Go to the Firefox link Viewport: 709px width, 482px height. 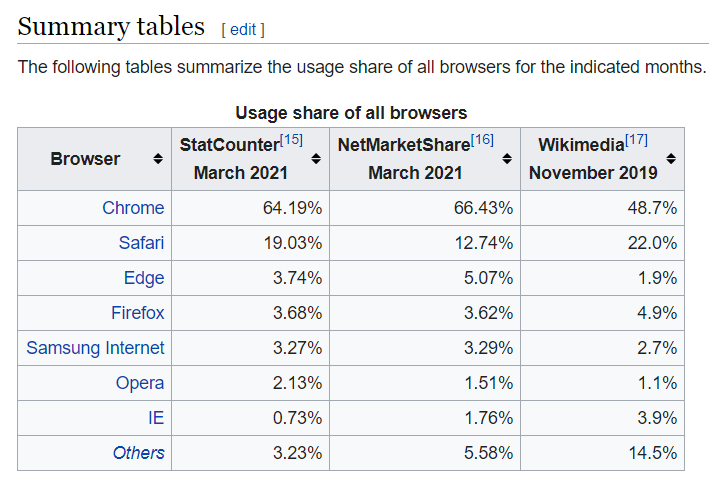(138, 313)
